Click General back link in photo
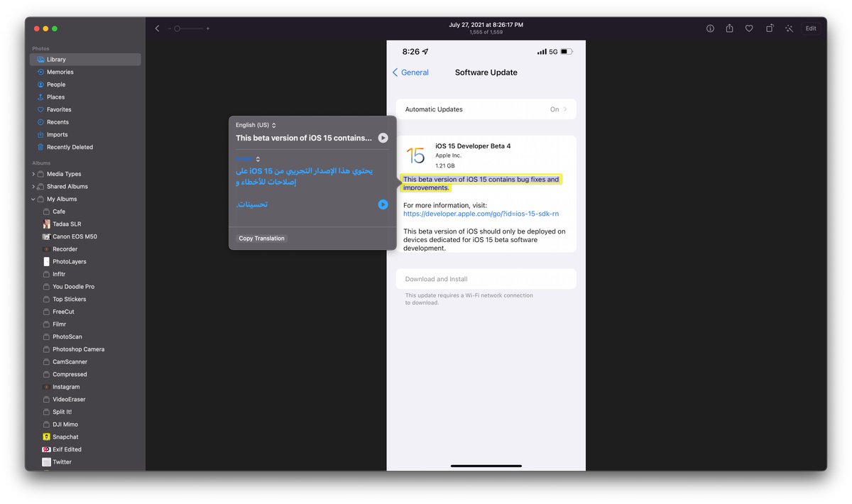The height and width of the screenshot is (504, 852). [x=410, y=72]
